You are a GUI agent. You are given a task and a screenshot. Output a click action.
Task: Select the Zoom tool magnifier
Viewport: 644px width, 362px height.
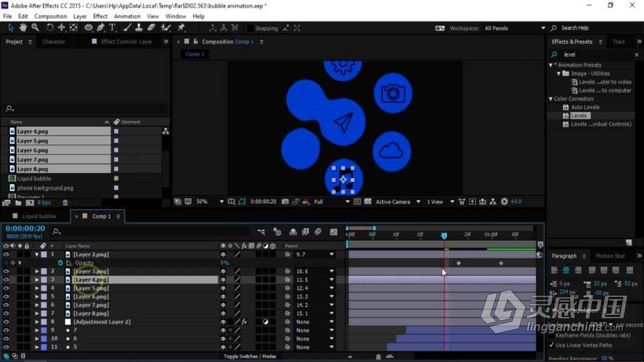(35, 28)
